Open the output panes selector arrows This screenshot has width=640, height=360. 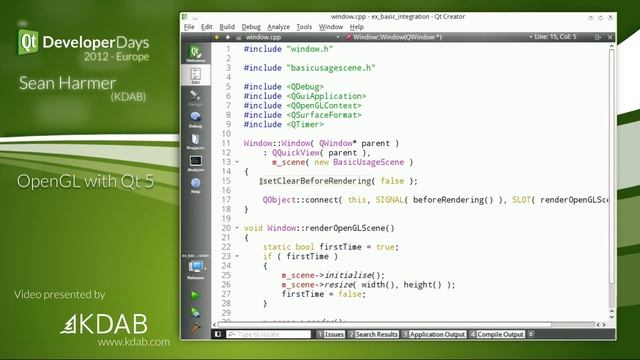click(x=531, y=334)
